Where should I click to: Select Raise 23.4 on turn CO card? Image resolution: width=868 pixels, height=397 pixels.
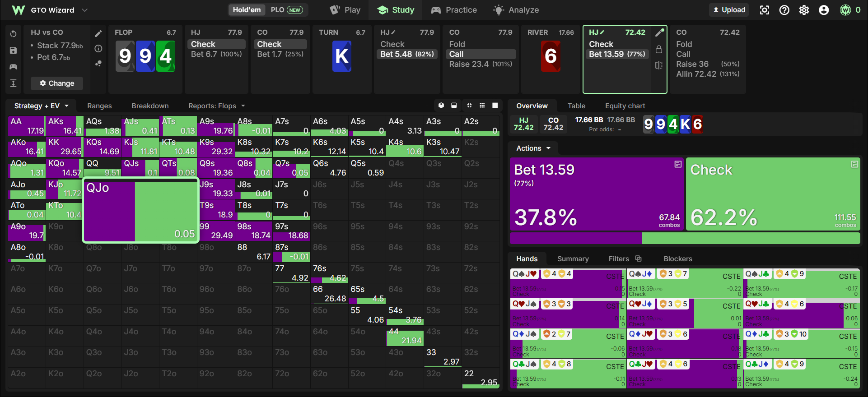click(x=481, y=64)
